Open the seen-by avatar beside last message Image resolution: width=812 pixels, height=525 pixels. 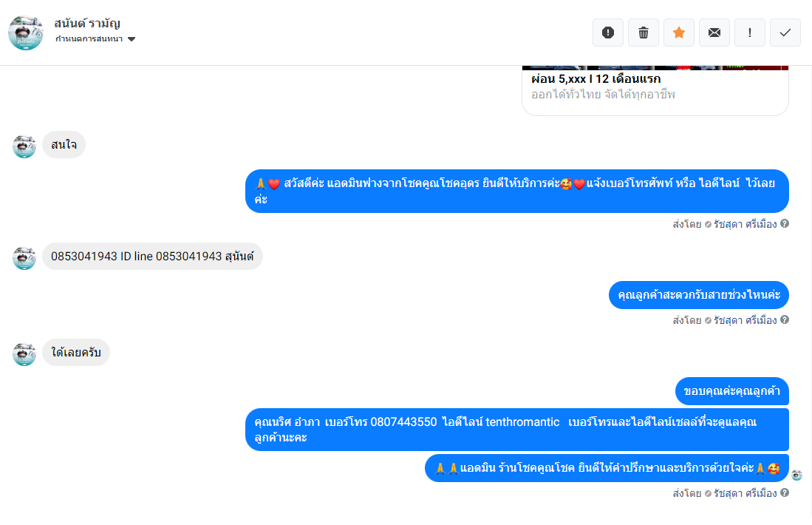(797, 475)
